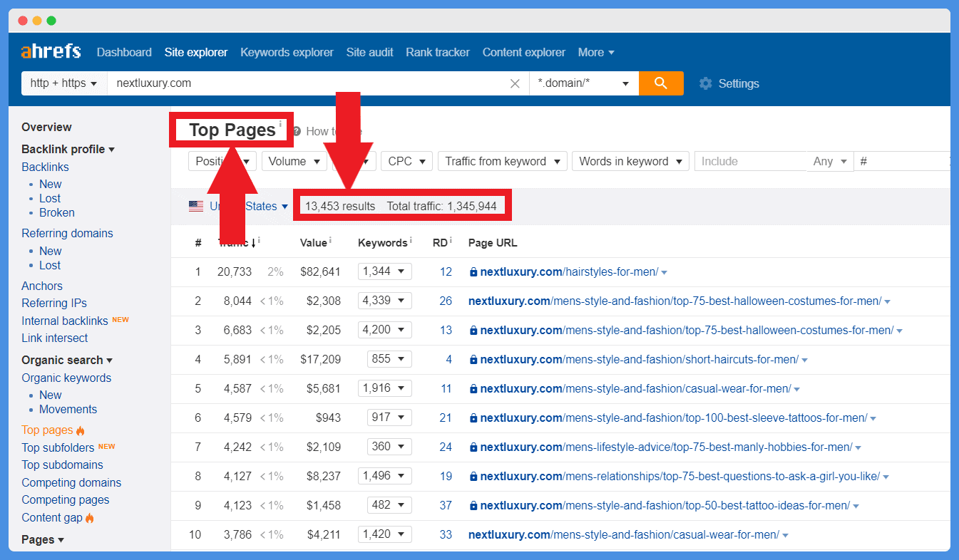
Task: Switch to Site explorer
Action: tap(196, 52)
